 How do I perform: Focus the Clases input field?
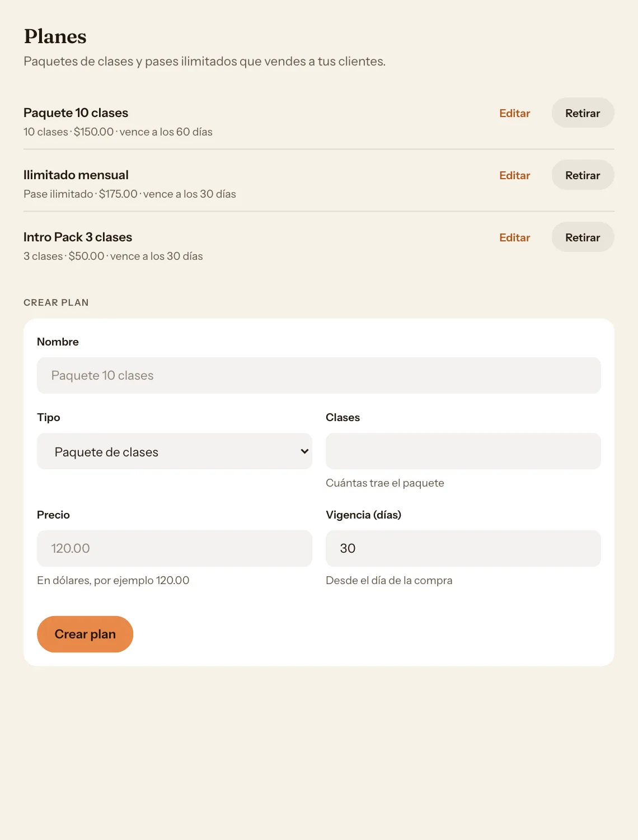tap(463, 451)
